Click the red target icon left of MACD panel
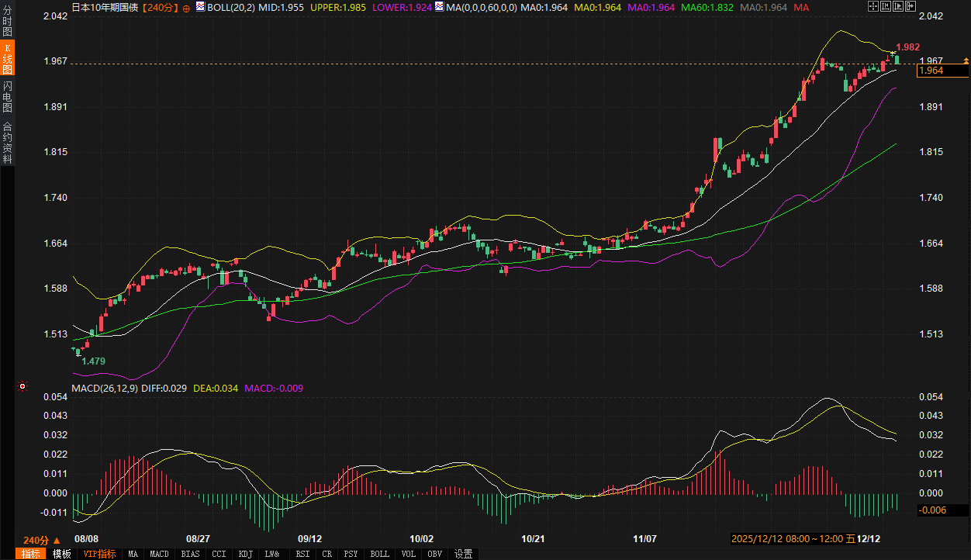This screenshot has height=560, width=971. pyautogui.click(x=22, y=386)
